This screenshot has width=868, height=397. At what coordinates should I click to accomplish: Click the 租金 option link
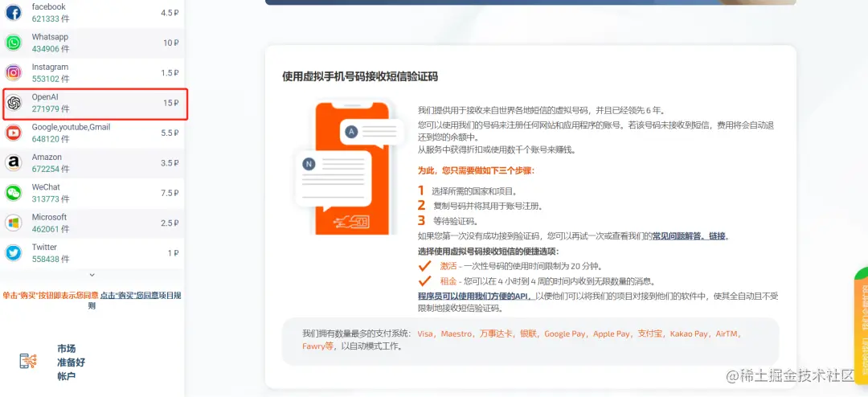[x=448, y=280]
